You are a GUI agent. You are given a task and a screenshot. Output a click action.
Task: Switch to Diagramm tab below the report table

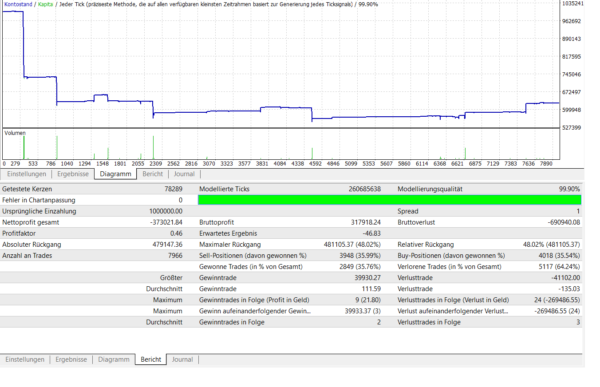[x=114, y=359]
